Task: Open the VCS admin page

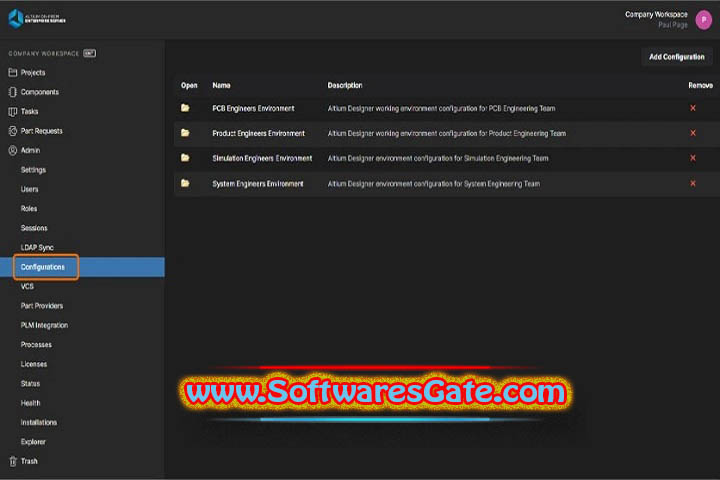Action: (27, 286)
